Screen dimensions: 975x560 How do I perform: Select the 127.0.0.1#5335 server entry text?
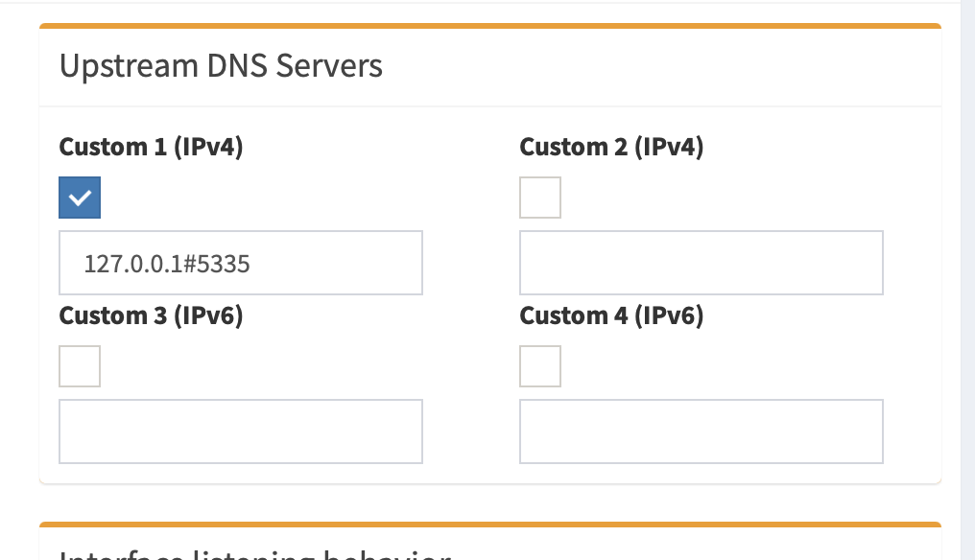[168, 264]
